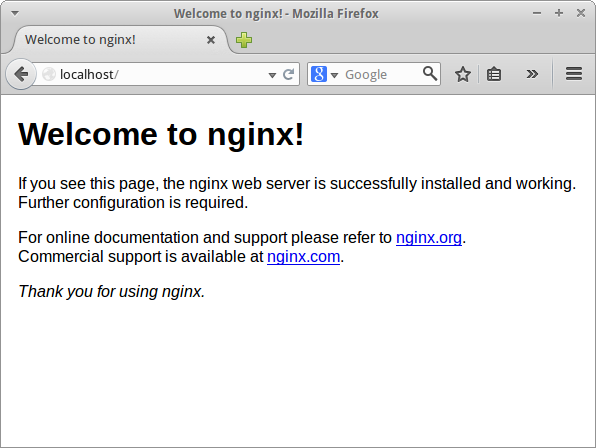Reload the page with the refresh icon
Screen dimensions: 596x448
coord(288,74)
